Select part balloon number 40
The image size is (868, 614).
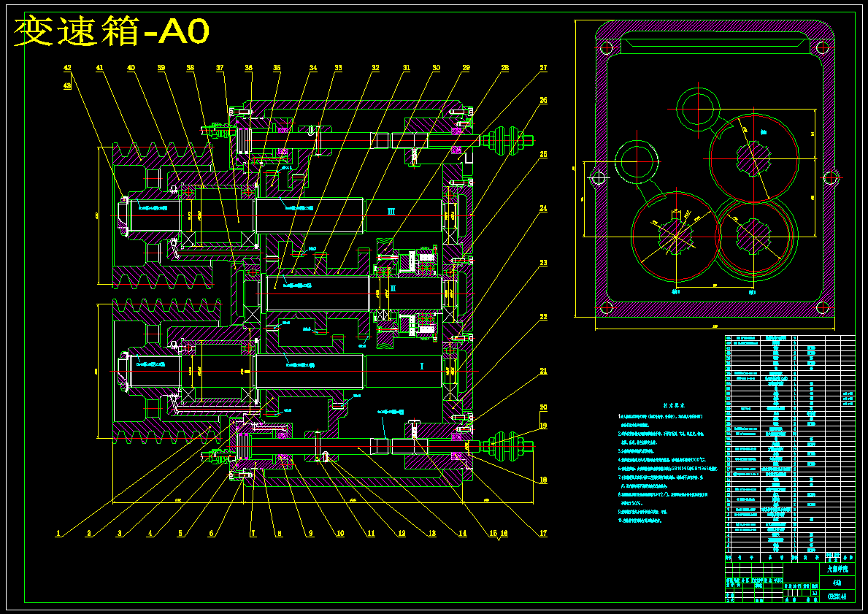click(131, 68)
